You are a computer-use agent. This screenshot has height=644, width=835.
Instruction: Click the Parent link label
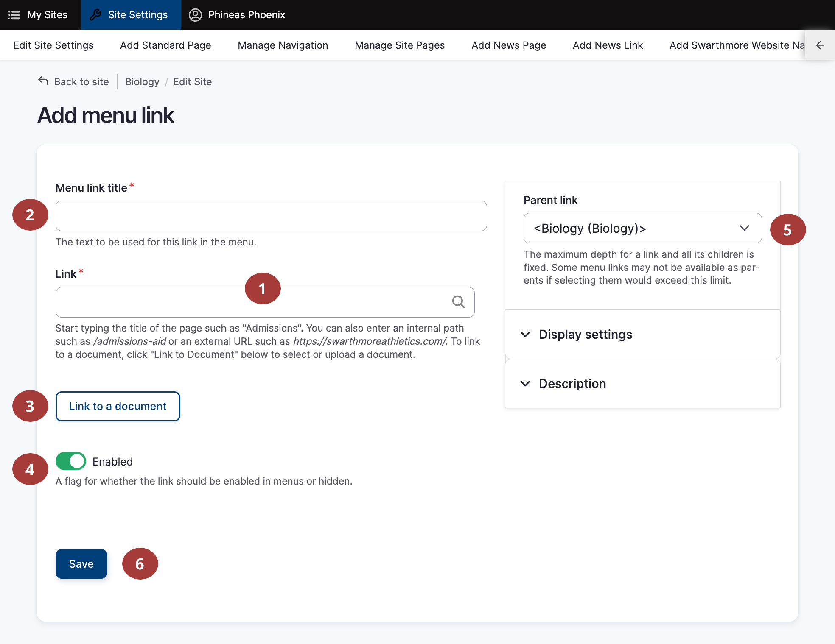(551, 200)
